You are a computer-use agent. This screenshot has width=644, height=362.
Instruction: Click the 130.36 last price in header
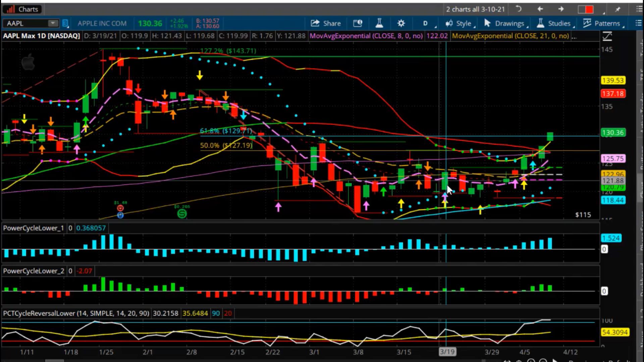pyautogui.click(x=150, y=23)
